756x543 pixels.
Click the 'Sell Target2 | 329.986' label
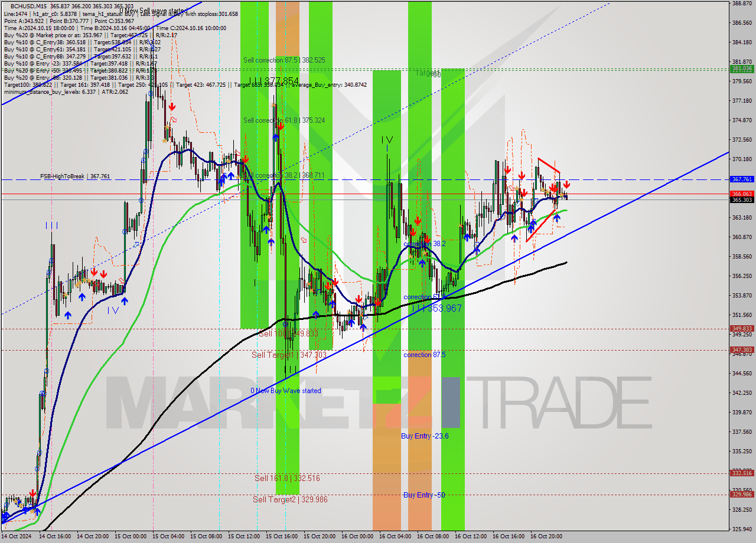(290, 499)
